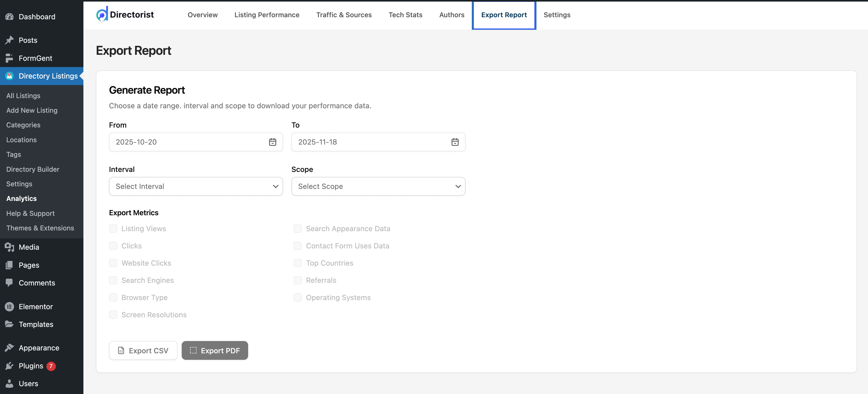This screenshot has width=868, height=394.
Task: Enable the Top Countries metric checkbox
Action: click(x=297, y=263)
